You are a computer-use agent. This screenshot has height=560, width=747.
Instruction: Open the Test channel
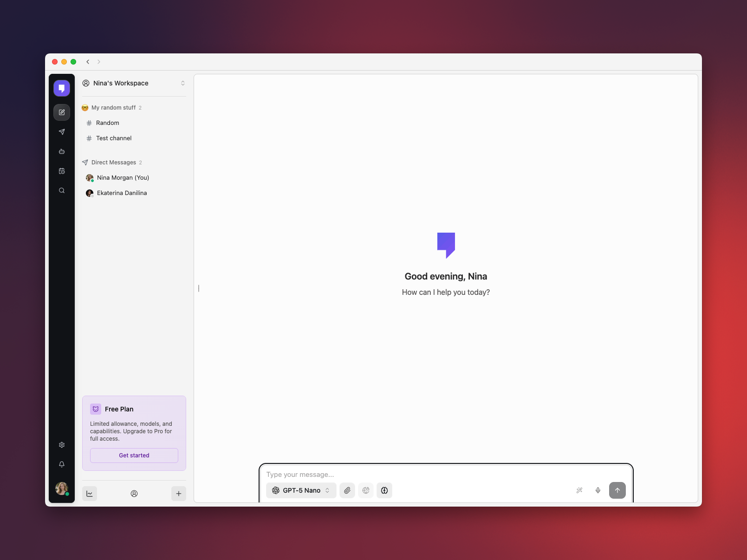[x=134, y=138]
